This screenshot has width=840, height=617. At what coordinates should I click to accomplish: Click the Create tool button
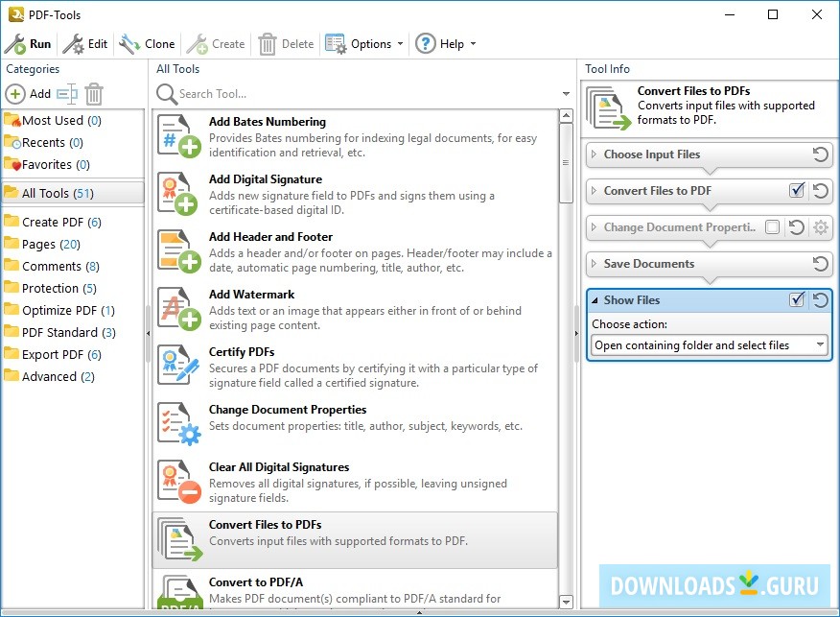(216, 44)
